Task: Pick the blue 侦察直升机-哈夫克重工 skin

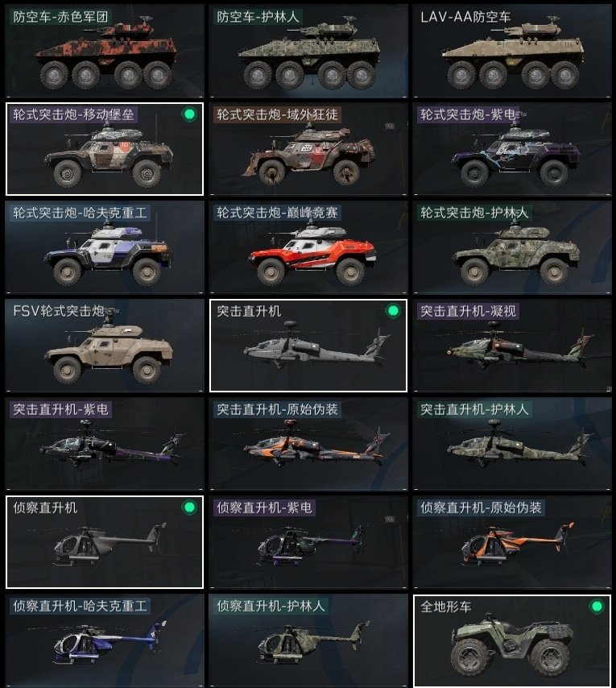Action: point(105,640)
